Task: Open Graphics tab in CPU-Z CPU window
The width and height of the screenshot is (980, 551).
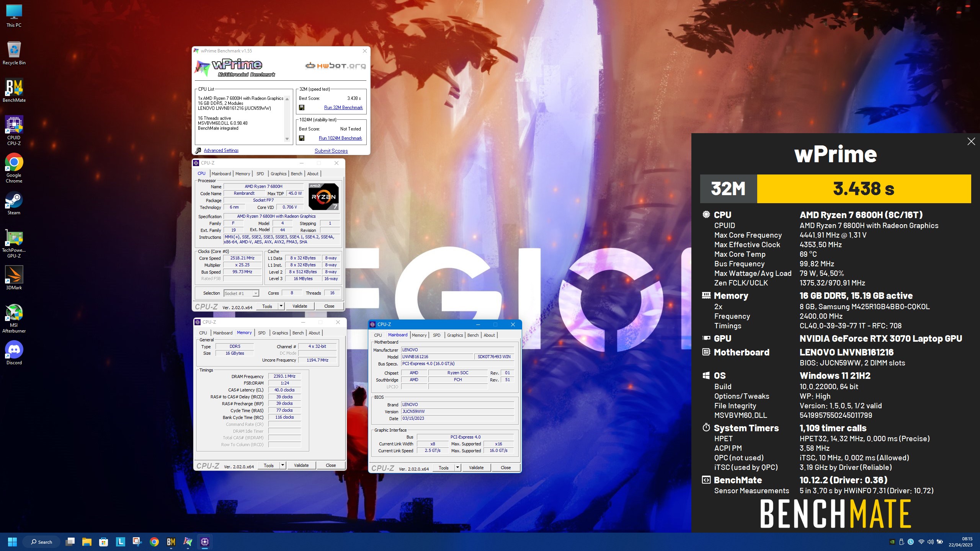Action: pos(279,174)
